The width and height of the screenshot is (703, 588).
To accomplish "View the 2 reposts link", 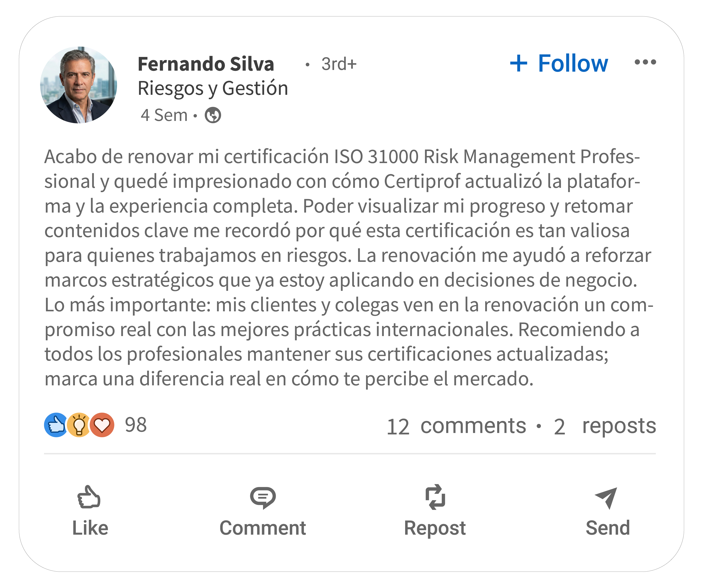I will [605, 426].
